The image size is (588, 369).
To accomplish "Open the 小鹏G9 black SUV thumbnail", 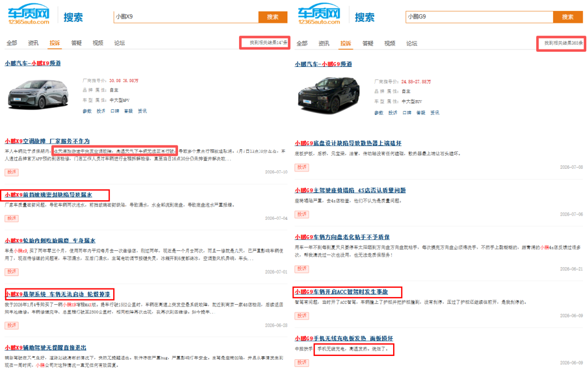I will 329,95.
